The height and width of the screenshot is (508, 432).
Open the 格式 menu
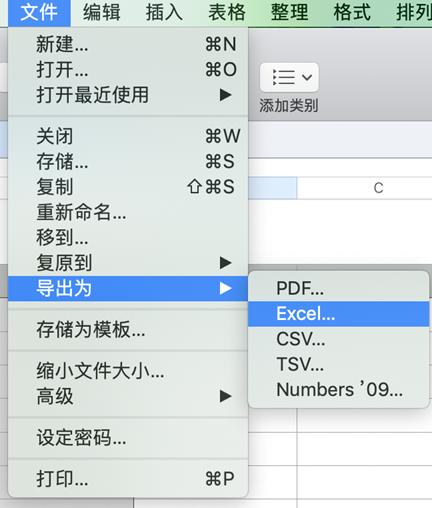tap(352, 13)
